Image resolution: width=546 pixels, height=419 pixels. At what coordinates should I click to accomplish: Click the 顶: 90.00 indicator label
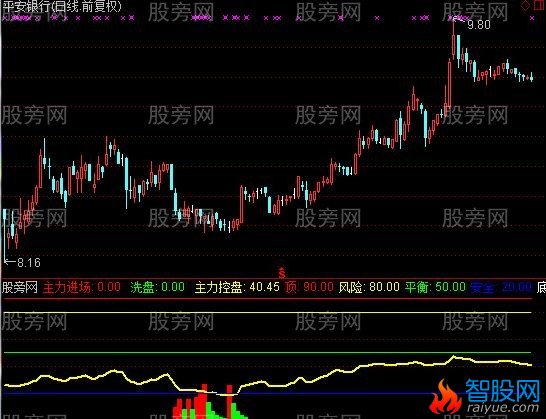tap(309, 287)
